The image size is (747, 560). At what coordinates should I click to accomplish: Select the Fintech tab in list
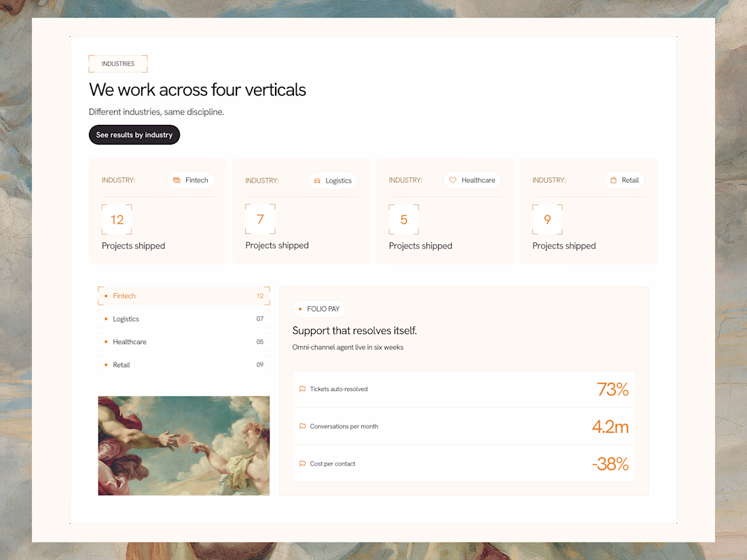click(x=184, y=296)
